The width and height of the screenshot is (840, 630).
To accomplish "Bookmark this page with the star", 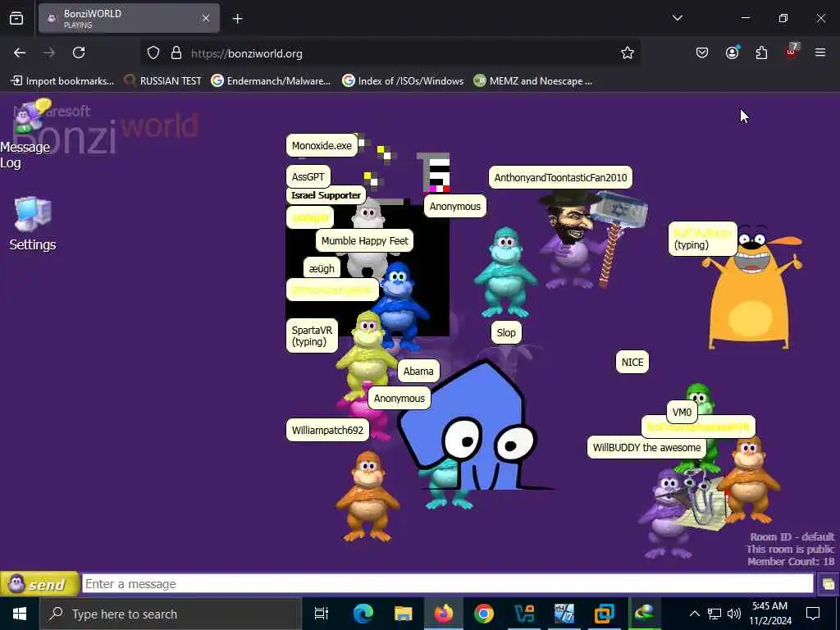I will coord(628,53).
